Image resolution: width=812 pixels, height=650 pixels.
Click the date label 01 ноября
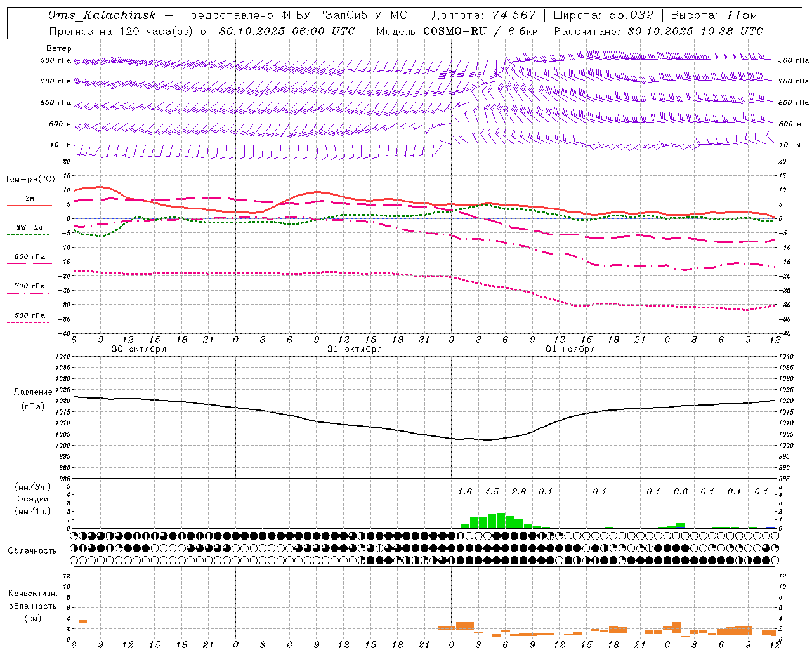click(x=570, y=349)
